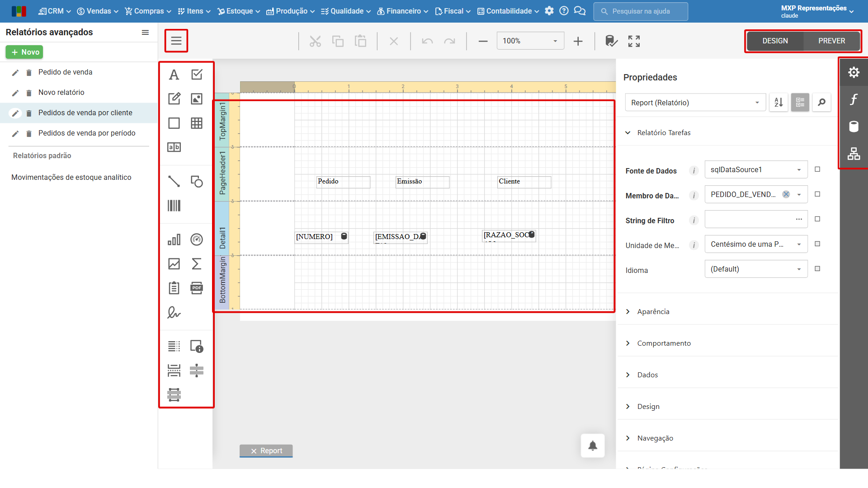Open Movimentações de estoque analítico report

tap(71, 178)
